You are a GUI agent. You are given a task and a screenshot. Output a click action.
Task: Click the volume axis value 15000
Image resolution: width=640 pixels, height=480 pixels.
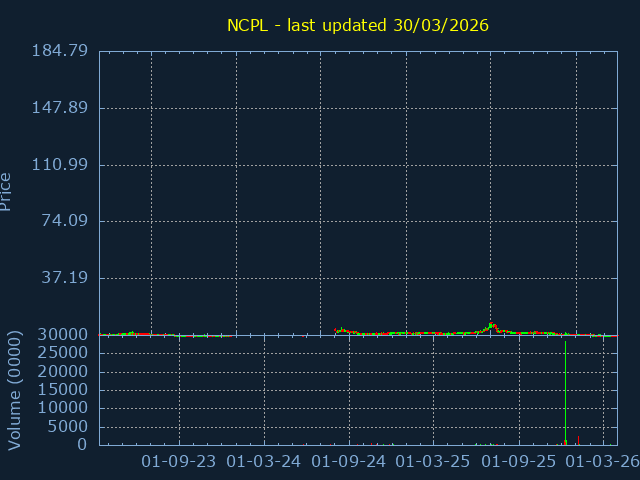pos(62,389)
